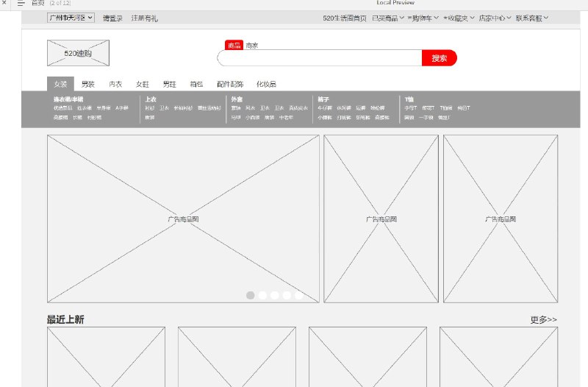The width and height of the screenshot is (588, 387).
Task: Click the large 广告商品图 carousel banner
Action: tap(183, 219)
